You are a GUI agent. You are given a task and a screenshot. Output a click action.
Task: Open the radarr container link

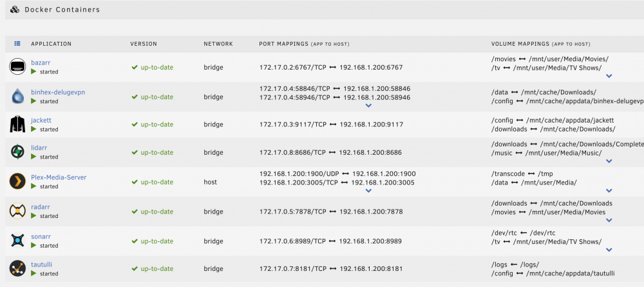tap(40, 207)
